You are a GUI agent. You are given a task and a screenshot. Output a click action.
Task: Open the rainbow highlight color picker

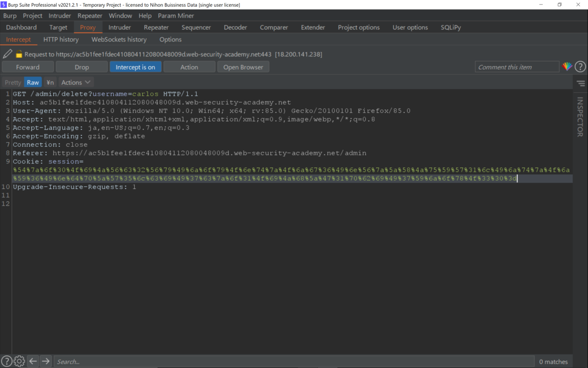coord(567,67)
